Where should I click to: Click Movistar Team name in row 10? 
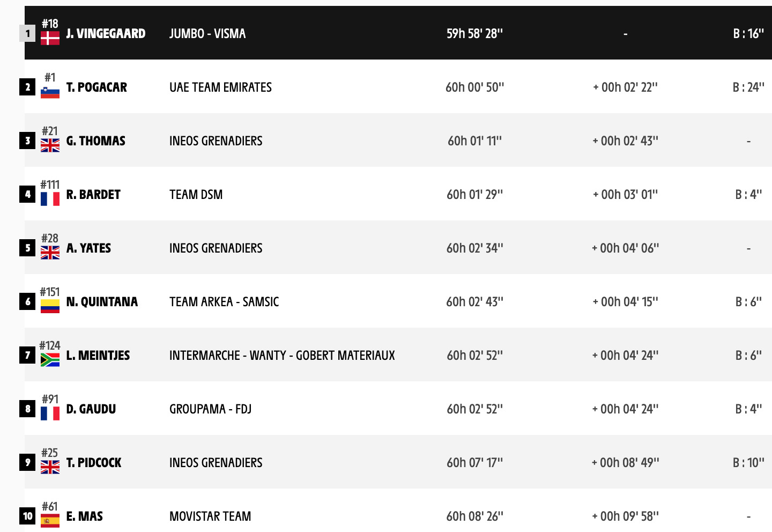pyautogui.click(x=210, y=516)
